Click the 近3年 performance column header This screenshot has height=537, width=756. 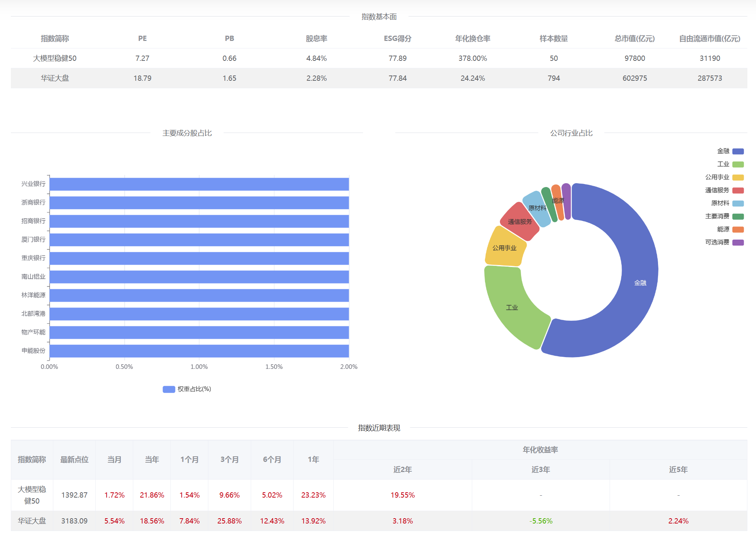click(541, 469)
